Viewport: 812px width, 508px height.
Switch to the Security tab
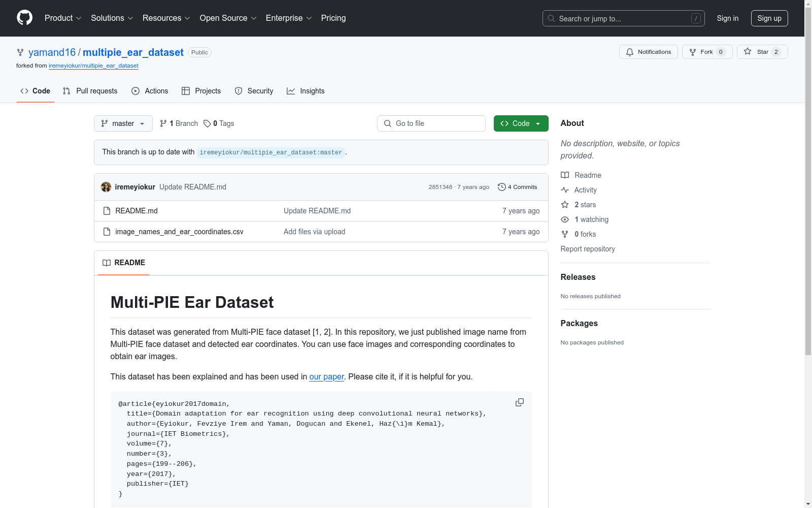(x=254, y=91)
